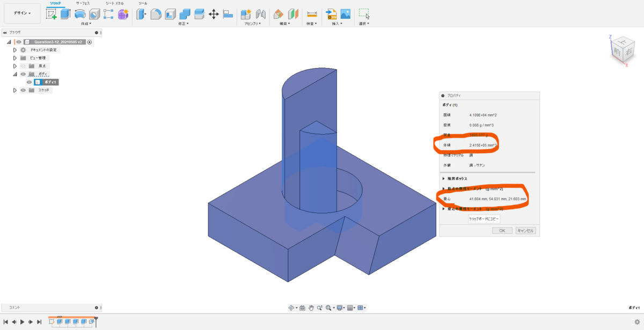Viewport: 644px width, 330px height.
Task: Activate the Select window tool
Action: coord(364,14)
